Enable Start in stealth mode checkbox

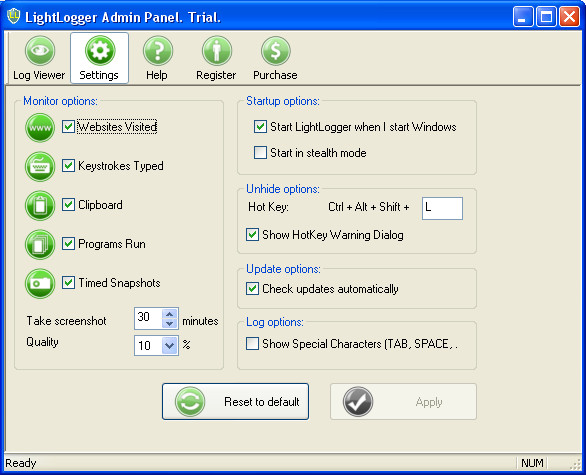click(260, 152)
